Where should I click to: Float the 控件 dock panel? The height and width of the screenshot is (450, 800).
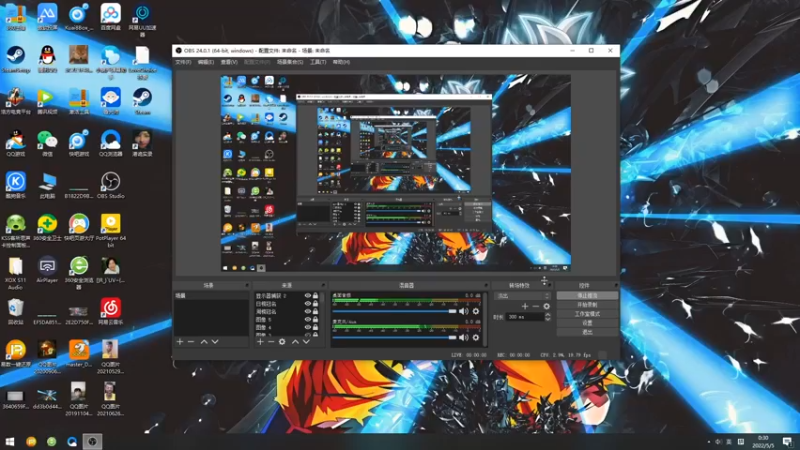(x=616, y=285)
